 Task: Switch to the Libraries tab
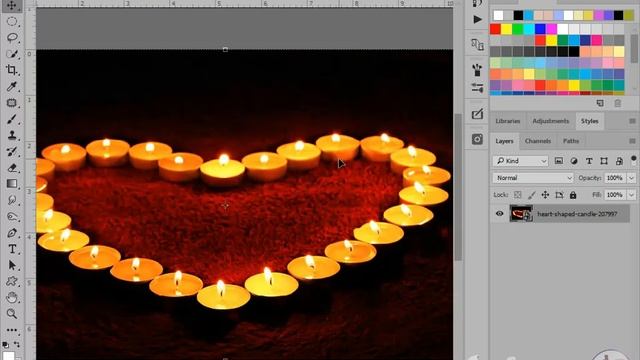tap(508, 121)
